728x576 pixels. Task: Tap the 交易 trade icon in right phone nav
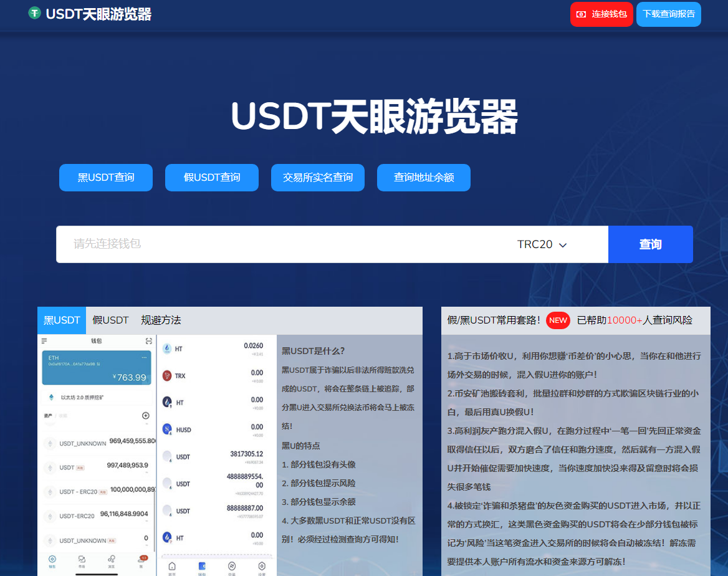pyautogui.click(x=232, y=565)
